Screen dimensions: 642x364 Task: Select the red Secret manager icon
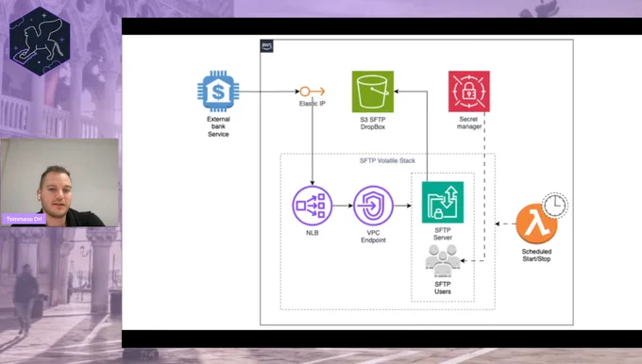(469, 91)
